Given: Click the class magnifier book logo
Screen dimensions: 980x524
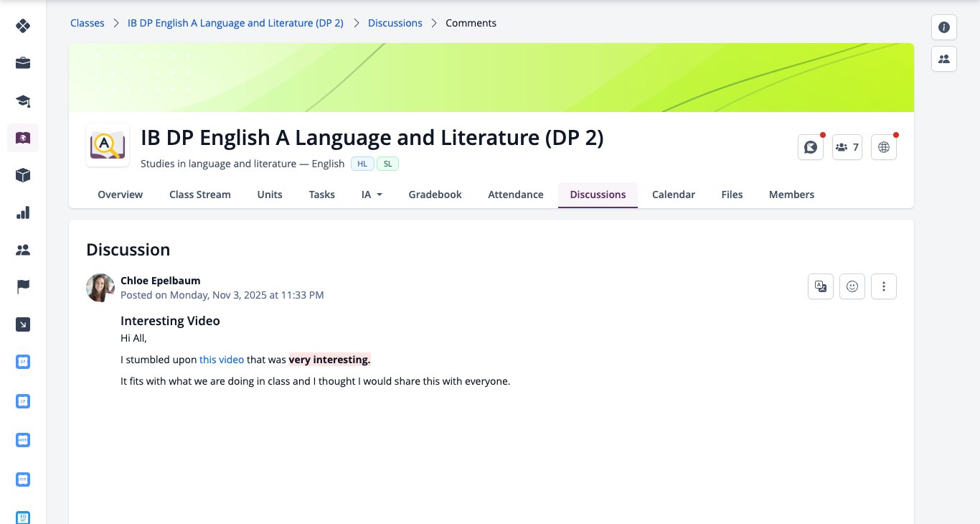Looking at the screenshot, I should click(x=108, y=146).
